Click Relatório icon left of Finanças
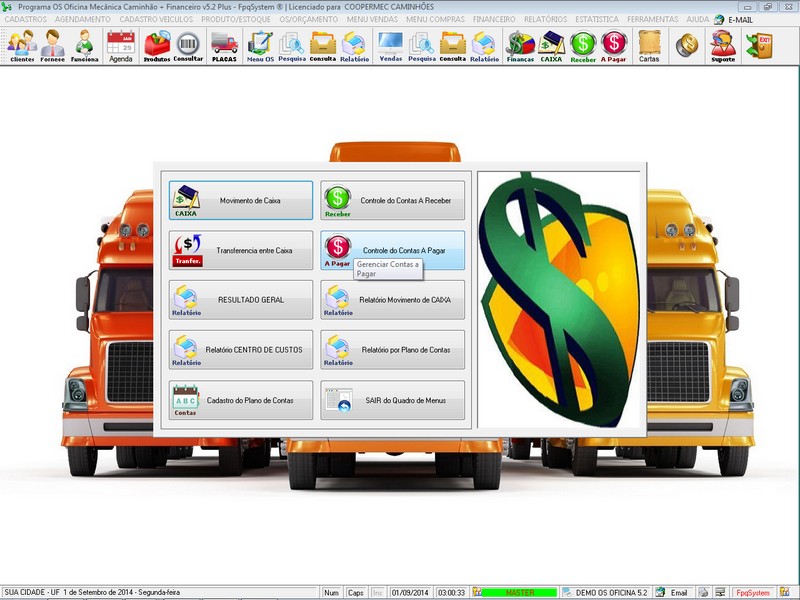The height and width of the screenshot is (600, 800). point(485,46)
